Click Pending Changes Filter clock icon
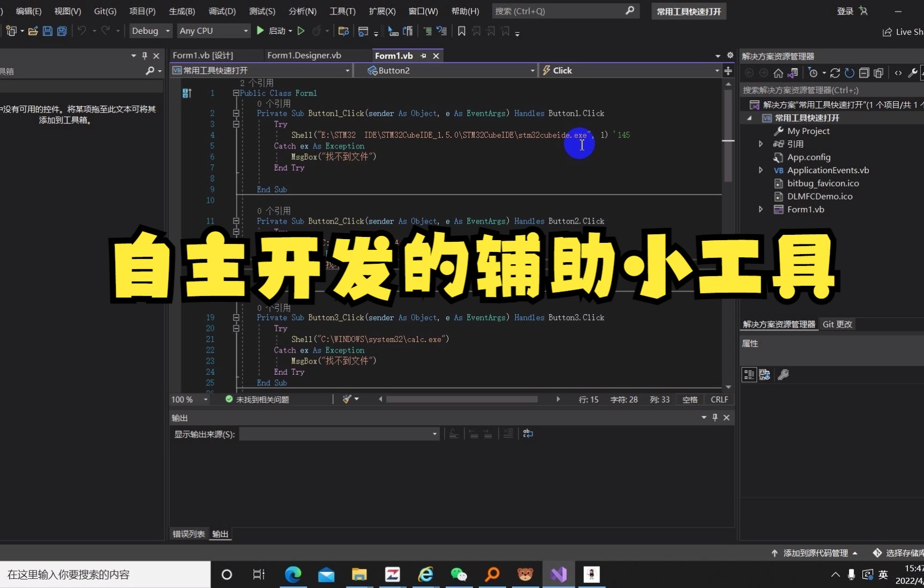 [813, 73]
